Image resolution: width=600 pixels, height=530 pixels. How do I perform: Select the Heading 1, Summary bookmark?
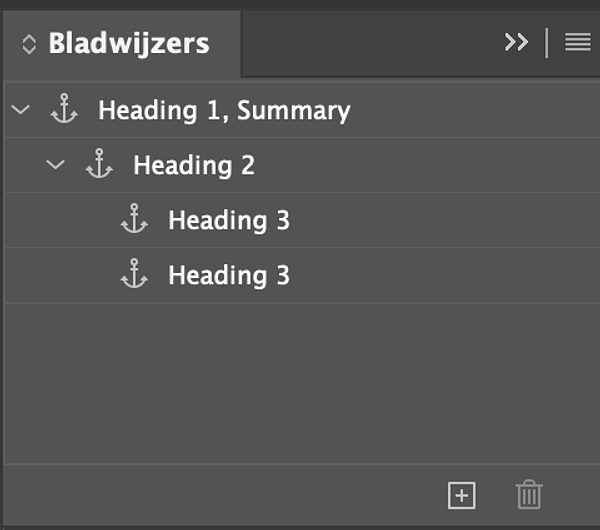click(x=224, y=110)
